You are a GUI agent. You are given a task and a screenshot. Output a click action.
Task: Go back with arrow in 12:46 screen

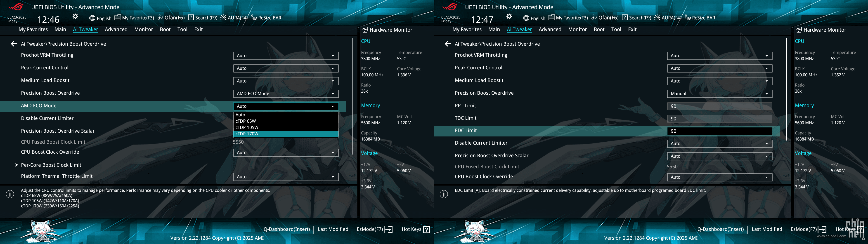tap(14, 44)
